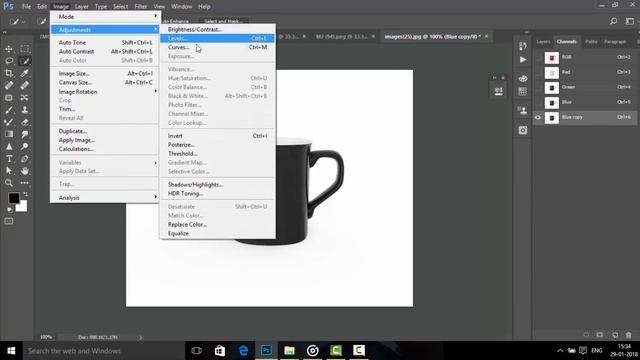Show the Blue channel visibility
Viewport: 640px width, 360px height.
pyautogui.click(x=538, y=102)
